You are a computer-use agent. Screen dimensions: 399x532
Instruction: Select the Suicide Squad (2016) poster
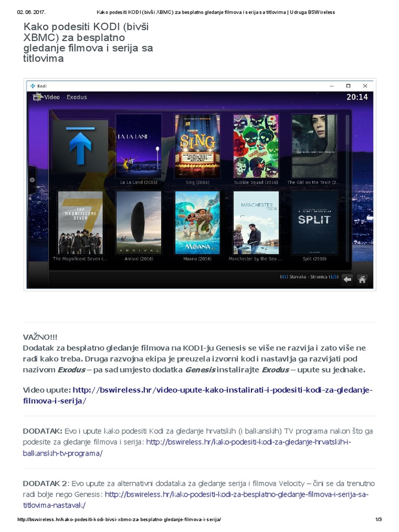click(256, 146)
